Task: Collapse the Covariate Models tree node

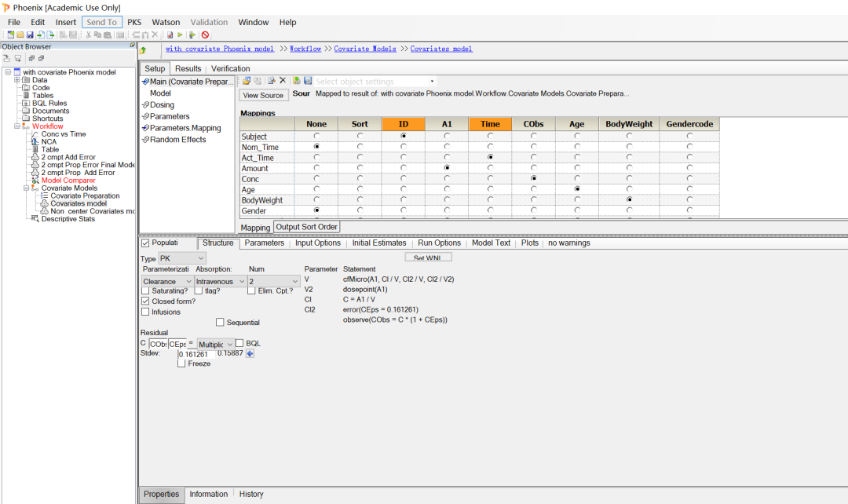Action: [26, 188]
